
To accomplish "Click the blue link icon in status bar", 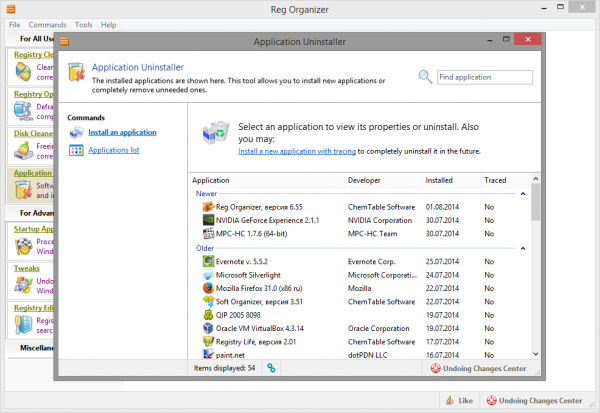I will pos(271,368).
